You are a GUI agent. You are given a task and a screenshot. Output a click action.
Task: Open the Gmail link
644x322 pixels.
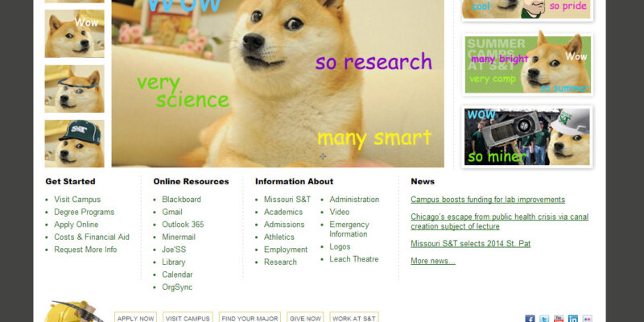[172, 212]
